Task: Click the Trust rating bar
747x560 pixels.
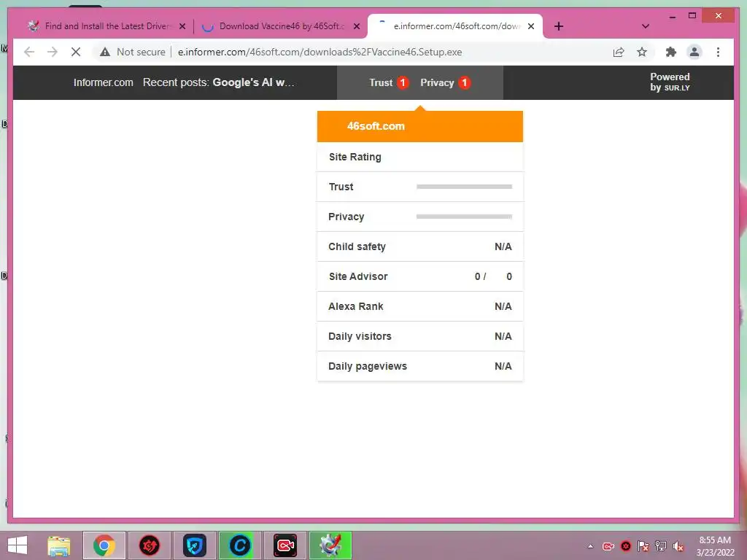Action: [x=465, y=187]
